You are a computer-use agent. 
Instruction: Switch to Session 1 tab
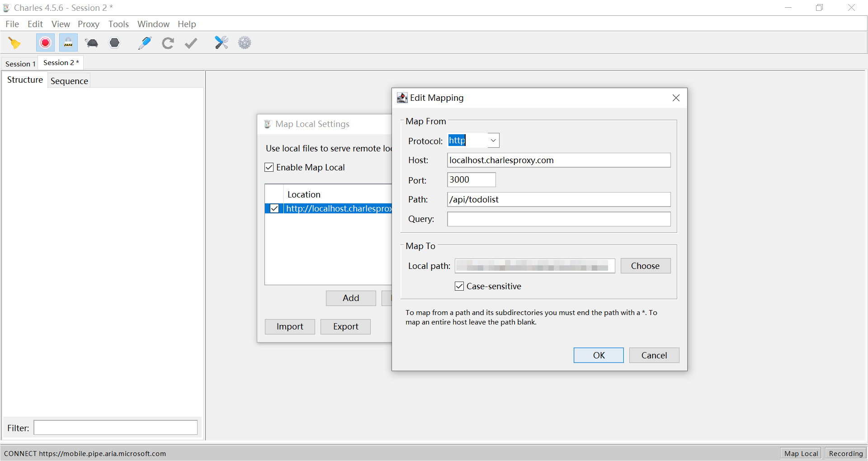20,64
